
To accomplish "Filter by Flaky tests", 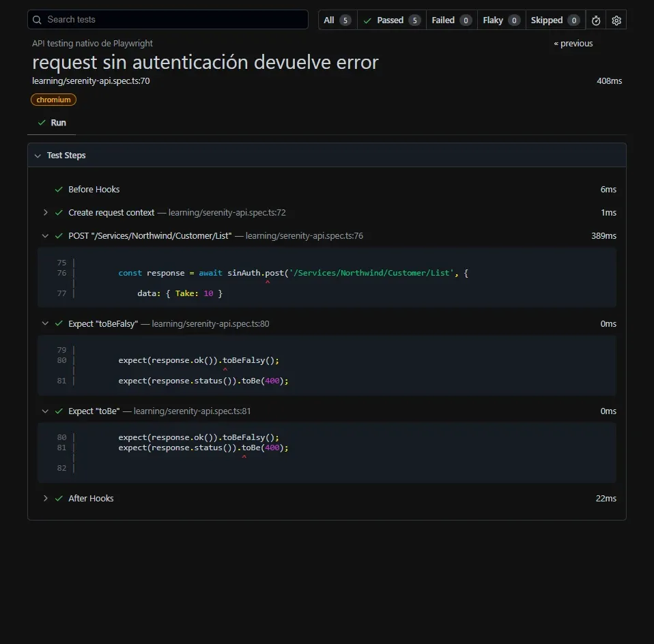I will coord(501,20).
